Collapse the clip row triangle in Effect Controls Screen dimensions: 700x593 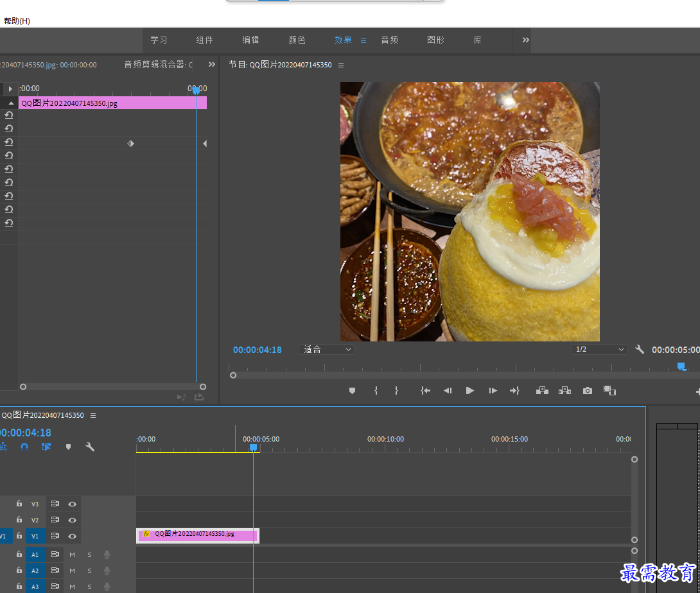[11, 103]
